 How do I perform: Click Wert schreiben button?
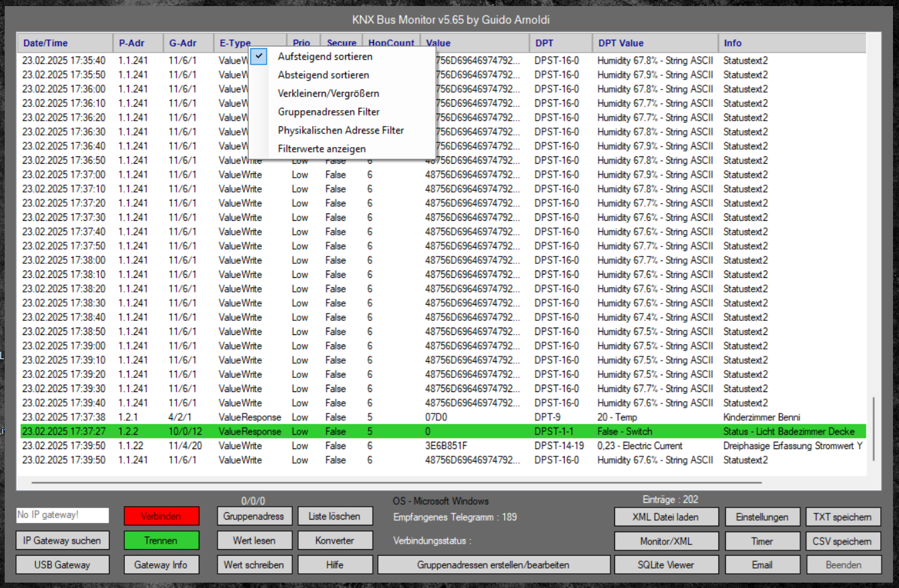point(254,565)
